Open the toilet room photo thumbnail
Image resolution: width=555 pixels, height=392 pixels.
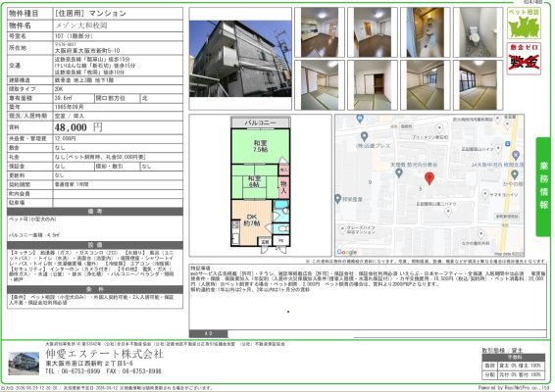pos(478,32)
